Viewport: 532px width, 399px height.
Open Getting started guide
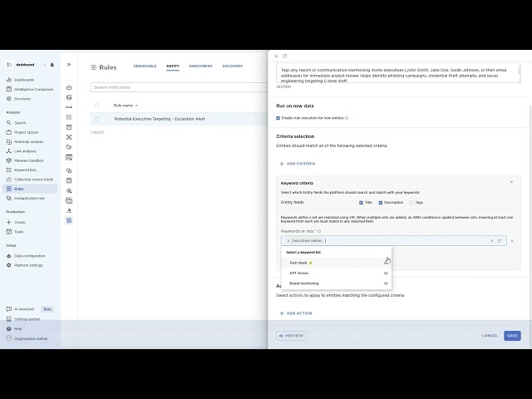(x=23, y=319)
